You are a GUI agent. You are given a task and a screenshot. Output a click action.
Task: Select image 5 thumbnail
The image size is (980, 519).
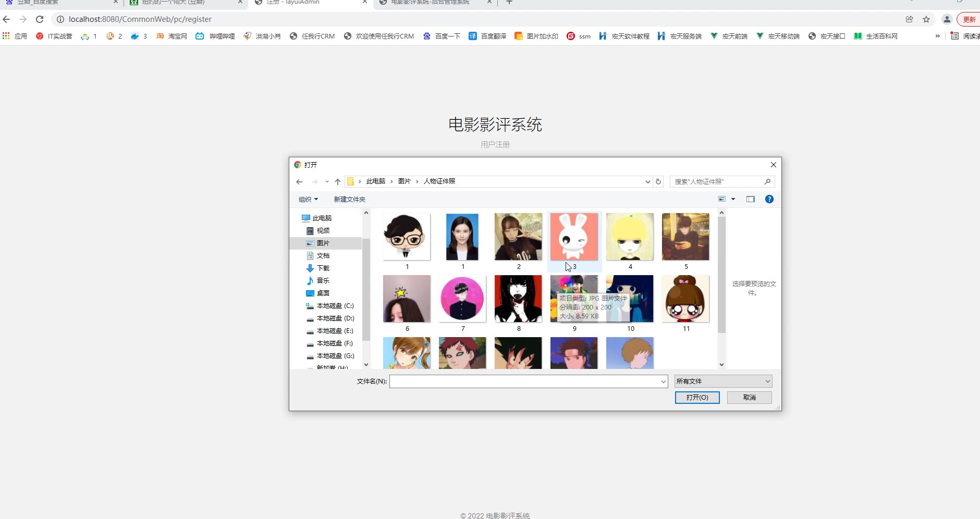point(685,237)
